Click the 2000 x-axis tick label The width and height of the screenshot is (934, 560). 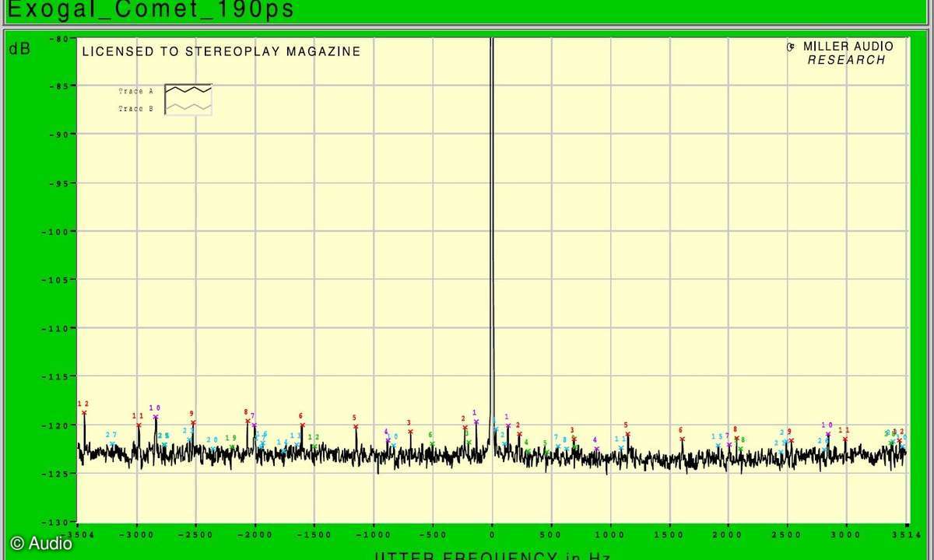[729, 535]
